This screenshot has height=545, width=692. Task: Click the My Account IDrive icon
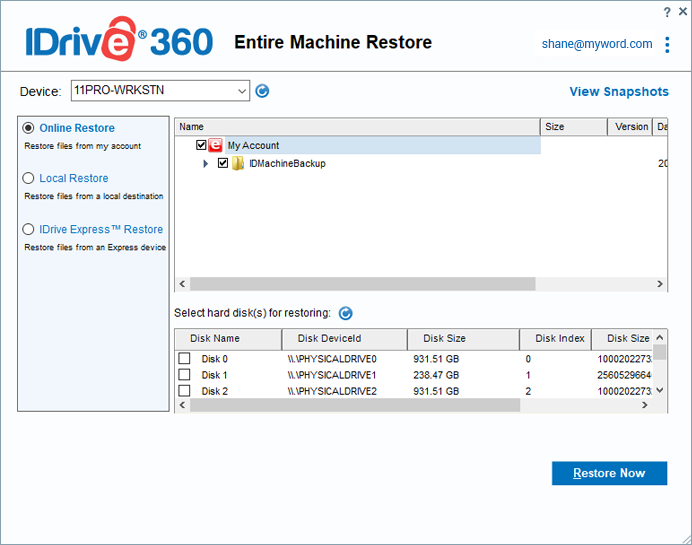[215, 146]
